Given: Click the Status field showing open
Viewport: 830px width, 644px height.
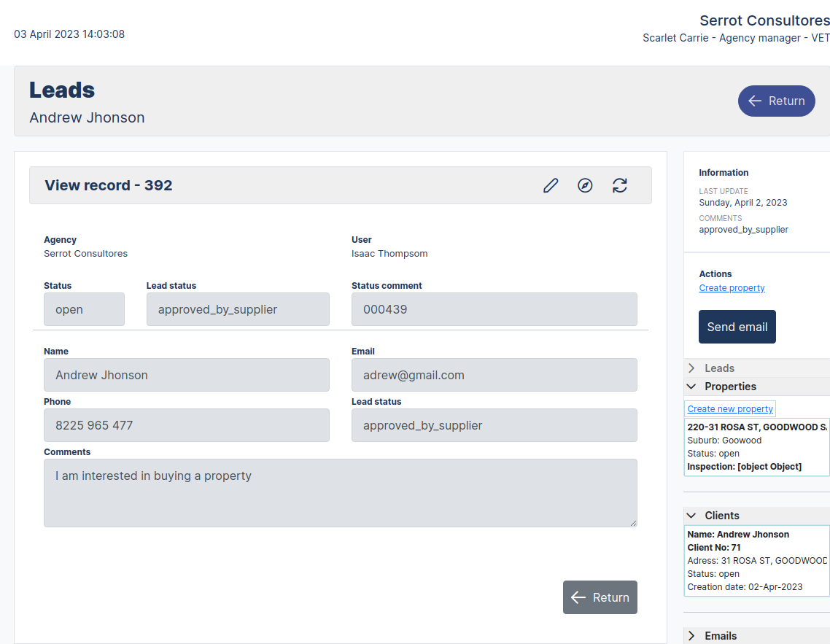Looking at the screenshot, I should 84,309.
